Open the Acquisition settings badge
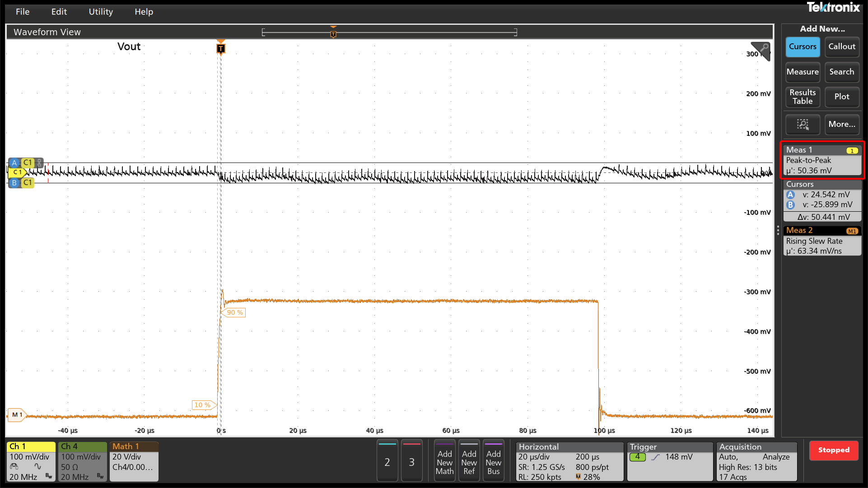The width and height of the screenshot is (868, 488). click(756, 462)
